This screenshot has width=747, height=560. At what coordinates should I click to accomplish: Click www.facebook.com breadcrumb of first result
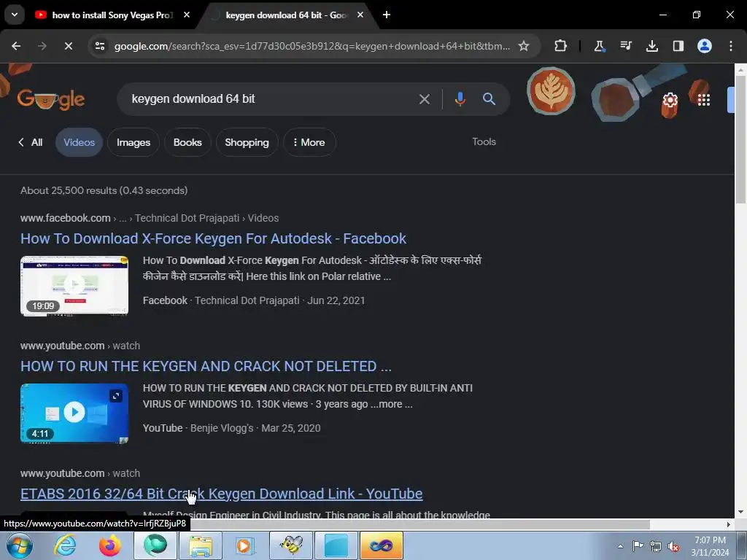pyautogui.click(x=65, y=217)
